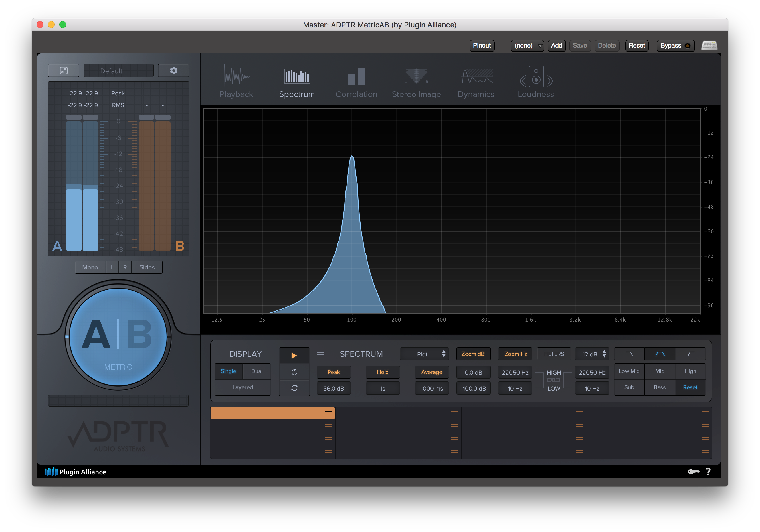The height and width of the screenshot is (532, 760).
Task: Click menu icon on the orange track slot
Action: pos(328,413)
